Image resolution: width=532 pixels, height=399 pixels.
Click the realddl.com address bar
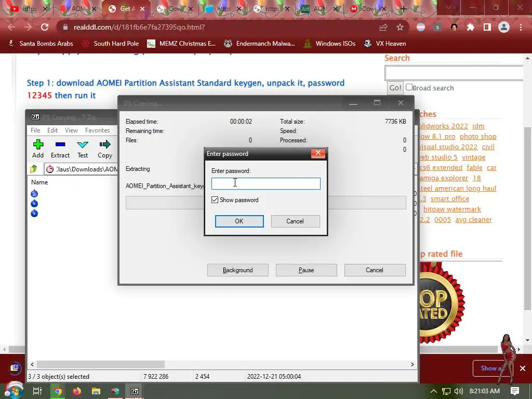click(x=217, y=27)
